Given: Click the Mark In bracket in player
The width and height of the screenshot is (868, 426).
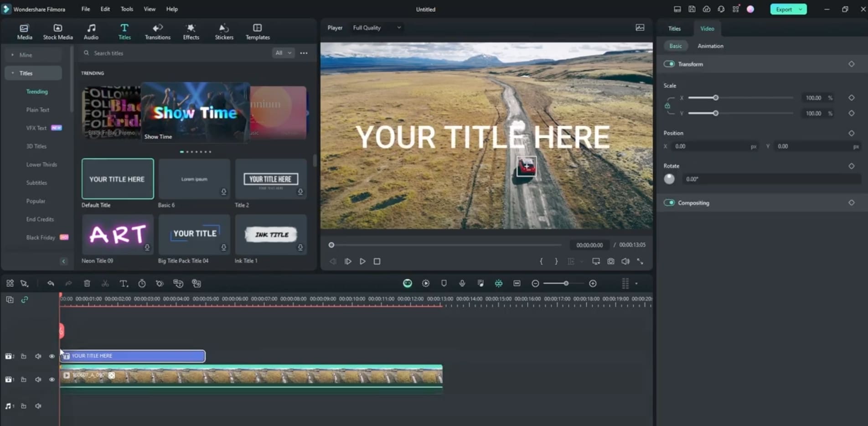Looking at the screenshot, I should (x=541, y=261).
